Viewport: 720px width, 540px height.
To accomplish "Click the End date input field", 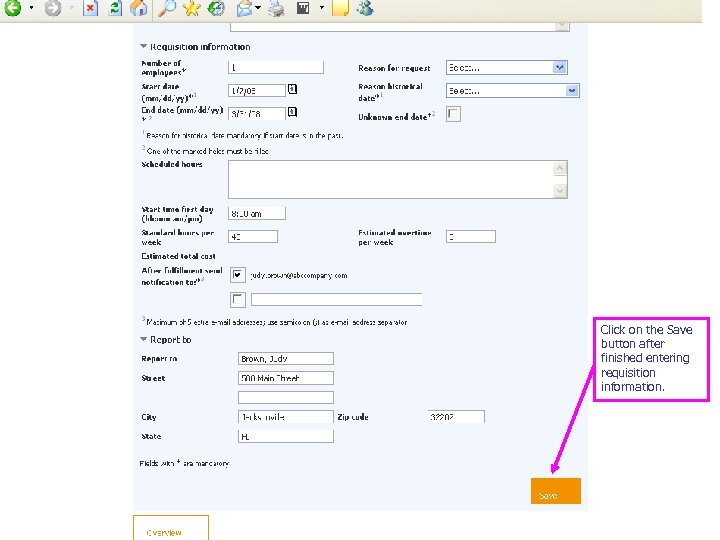I will (257, 113).
